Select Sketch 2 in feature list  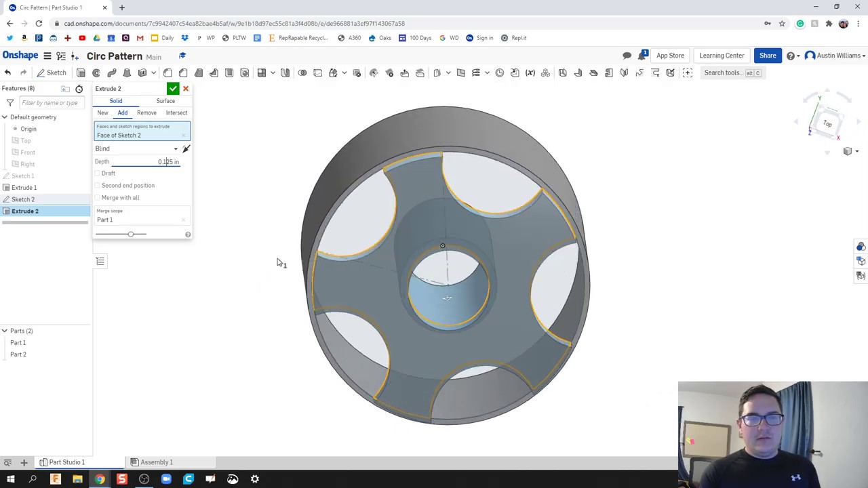[23, 199]
